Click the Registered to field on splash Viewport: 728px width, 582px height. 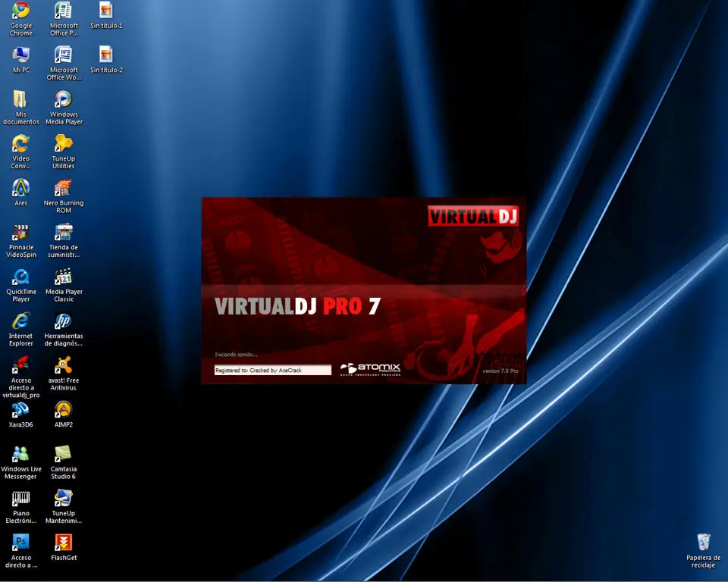pyautogui.click(x=272, y=370)
